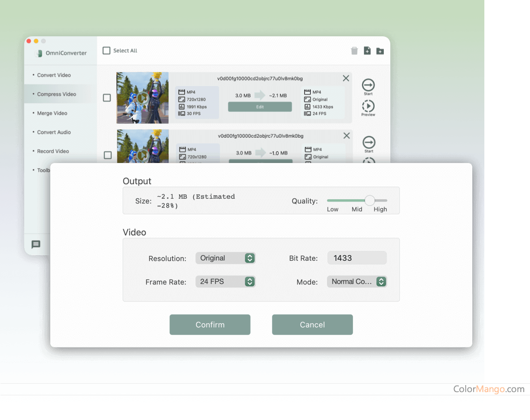Viewport: 530px width, 420px height.
Task: Click the add folder icon
Action: [380, 51]
